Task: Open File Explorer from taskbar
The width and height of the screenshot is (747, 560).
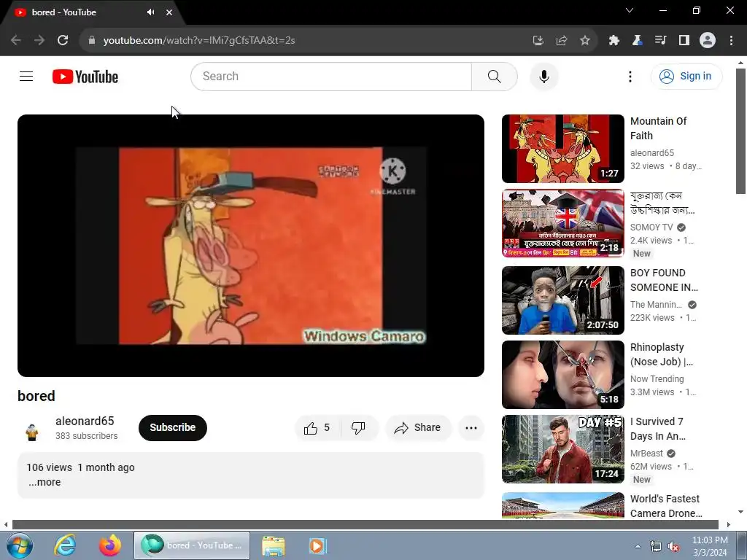Action: pyautogui.click(x=274, y=545)
